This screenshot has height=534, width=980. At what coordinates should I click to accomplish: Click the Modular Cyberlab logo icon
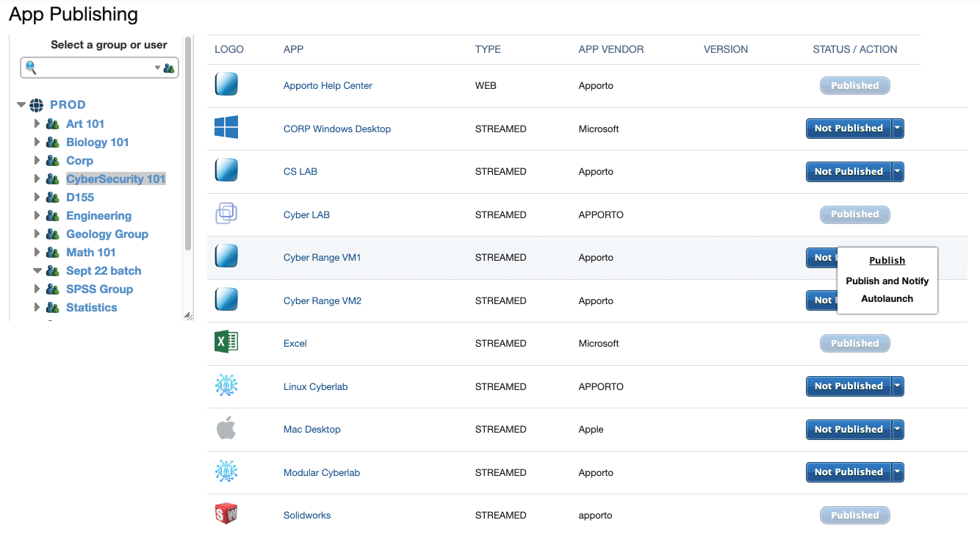226,472
